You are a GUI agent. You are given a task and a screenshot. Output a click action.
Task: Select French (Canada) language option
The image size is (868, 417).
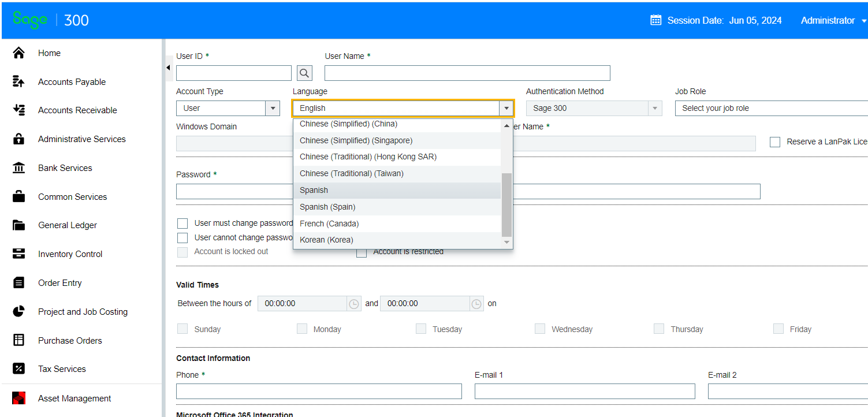(x=397, y=224)
